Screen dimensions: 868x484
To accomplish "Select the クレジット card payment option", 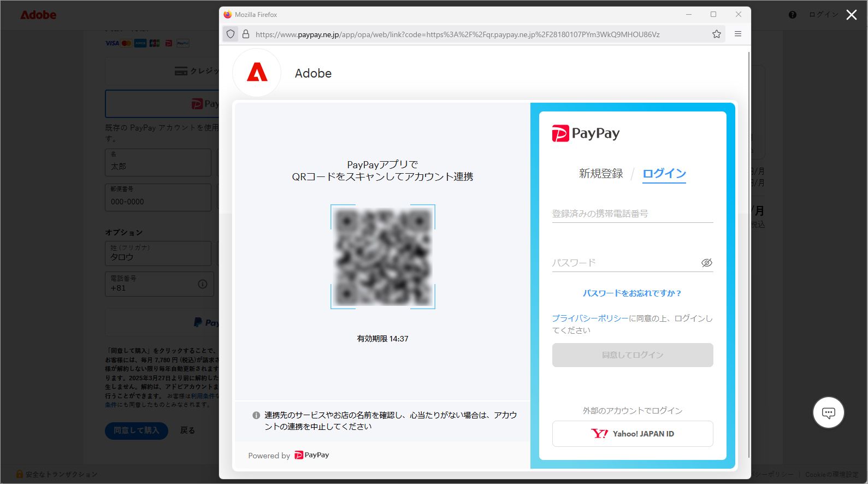I will pos(162,71).
